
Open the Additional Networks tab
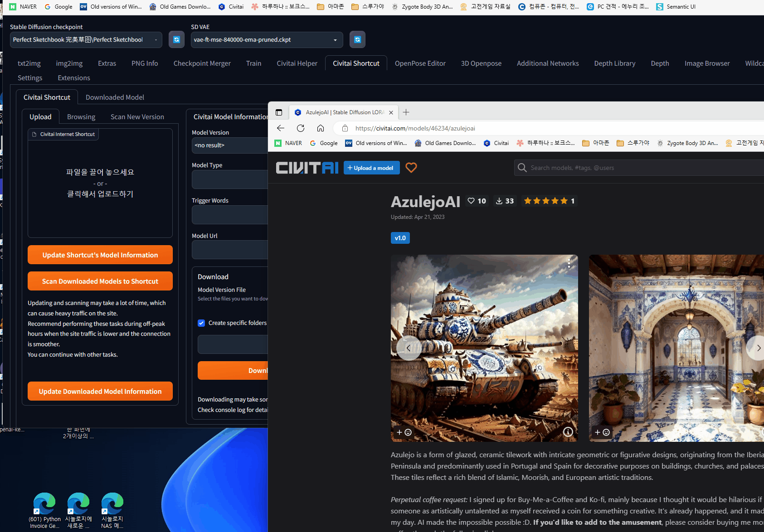[x=548, y=63]
